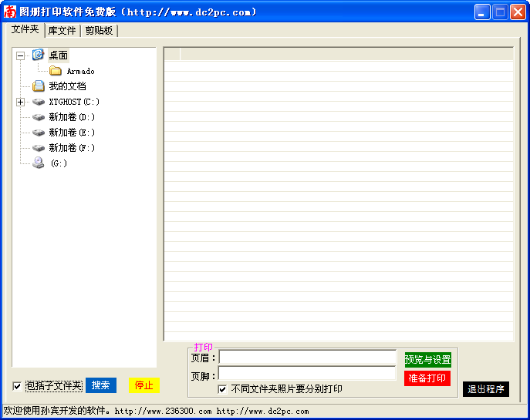Switch to the 库文件 tab

coord(62,31)
